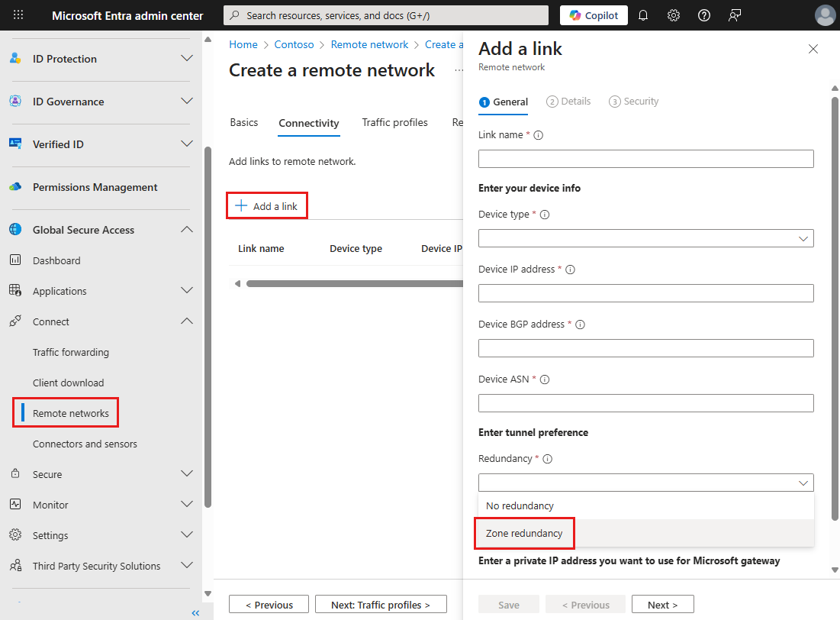Select Zone redundancy option

(x=524, y=533)
